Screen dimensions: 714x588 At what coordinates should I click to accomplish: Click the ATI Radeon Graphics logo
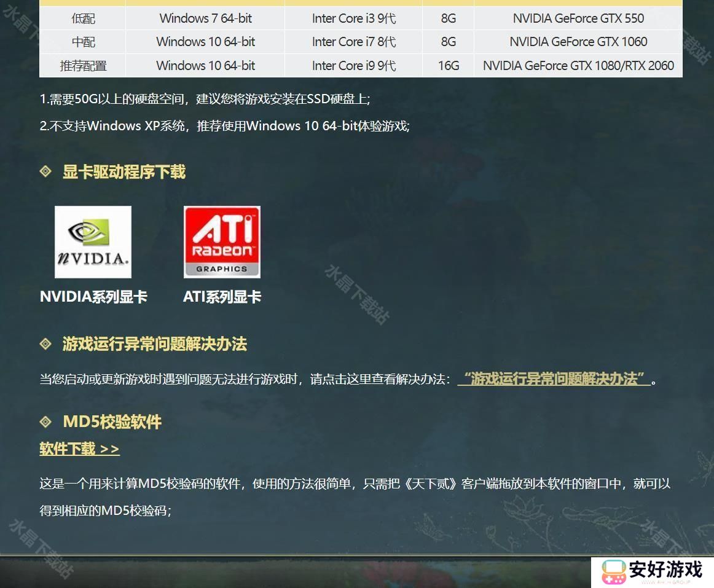pos(222,242)
